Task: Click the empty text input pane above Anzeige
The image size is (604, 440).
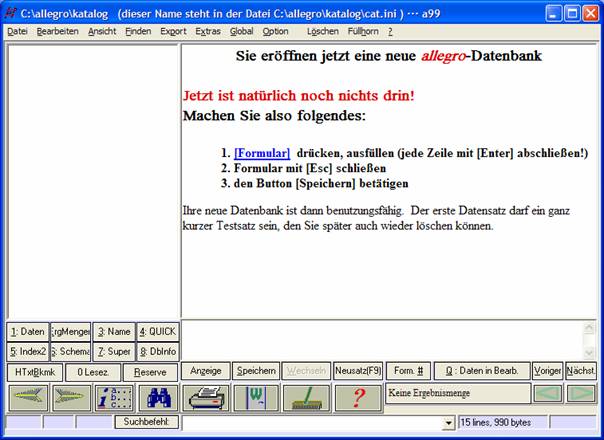Action: [x=381, y=340]
